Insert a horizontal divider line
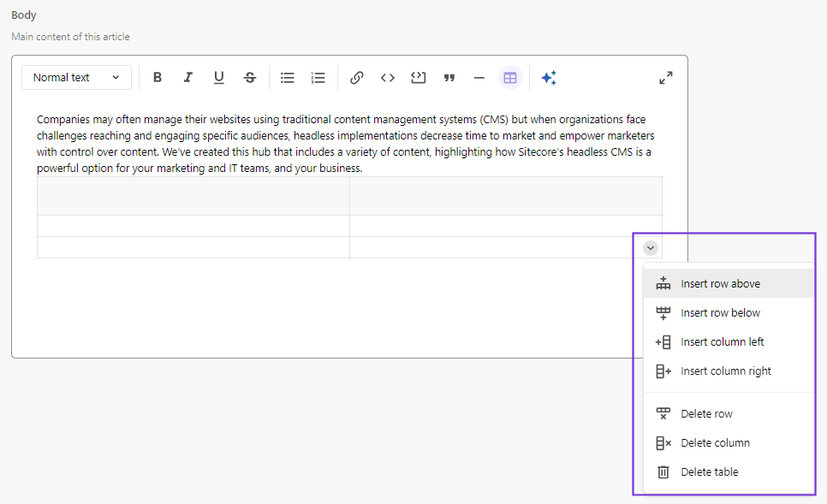This screenshot has height=504, width=827. coord(479,78)
